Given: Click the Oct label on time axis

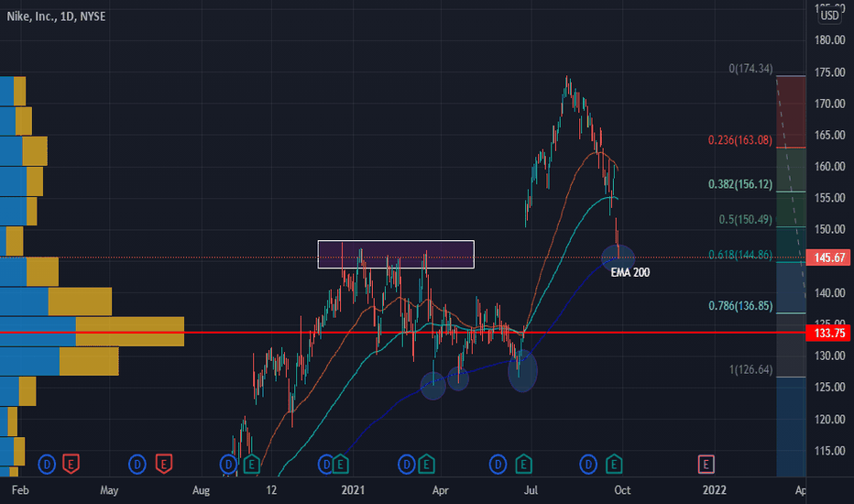Looking at the screenshot, I should [622, 490].
